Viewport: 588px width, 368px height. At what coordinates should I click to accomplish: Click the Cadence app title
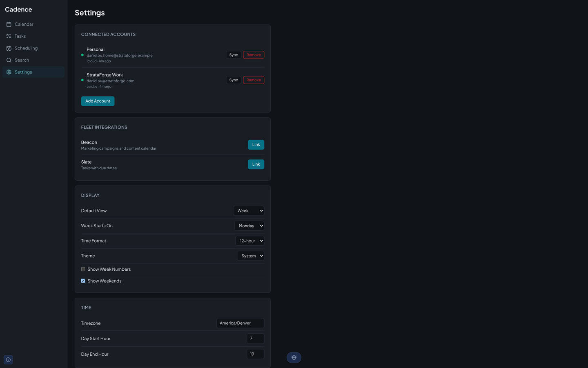tap(18, 9)
